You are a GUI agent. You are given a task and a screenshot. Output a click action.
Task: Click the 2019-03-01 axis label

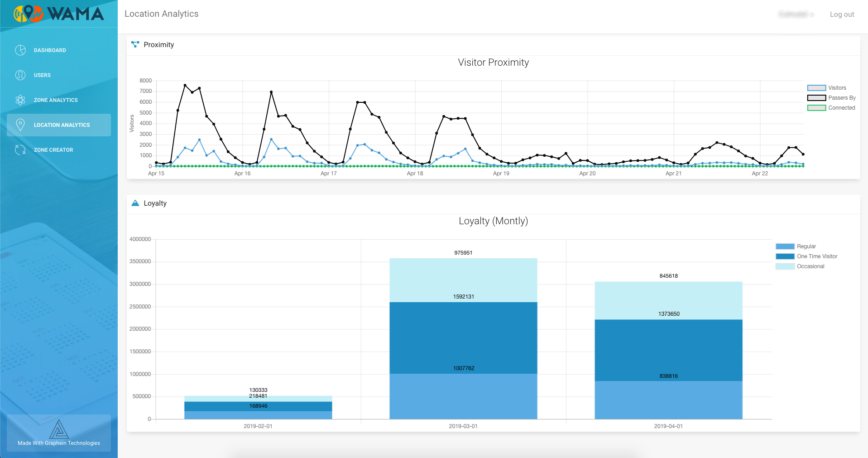[463, 426]
